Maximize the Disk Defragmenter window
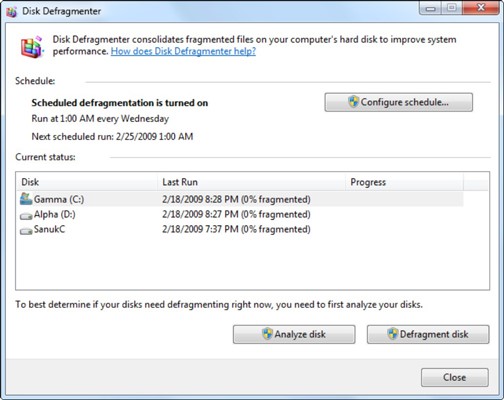504x400 pixels. (x=452, y=8)
